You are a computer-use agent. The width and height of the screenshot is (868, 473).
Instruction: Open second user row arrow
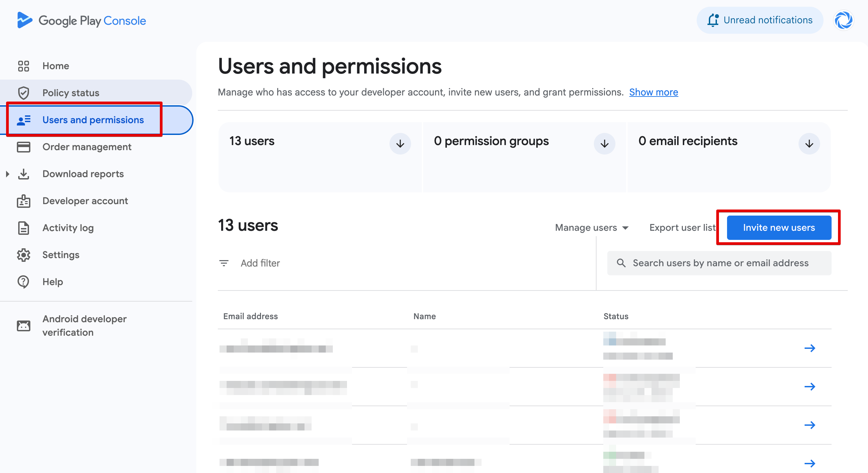click(x=810, y=387)
